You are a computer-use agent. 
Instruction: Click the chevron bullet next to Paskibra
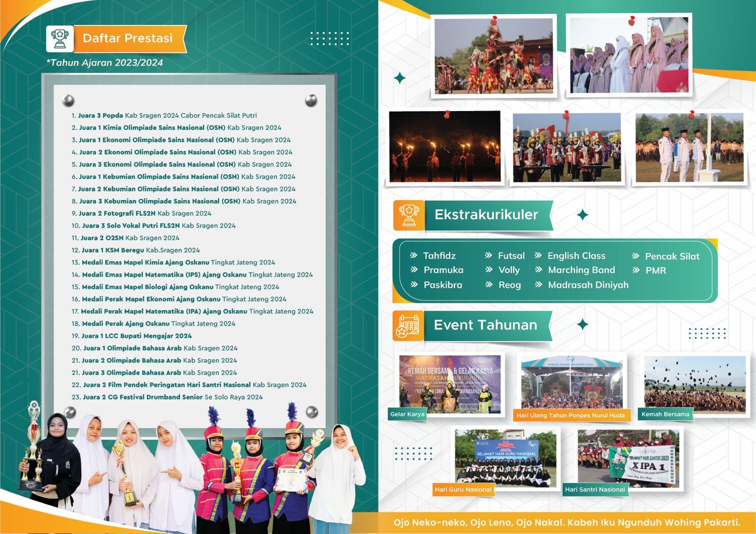click(x=414, y=285)
